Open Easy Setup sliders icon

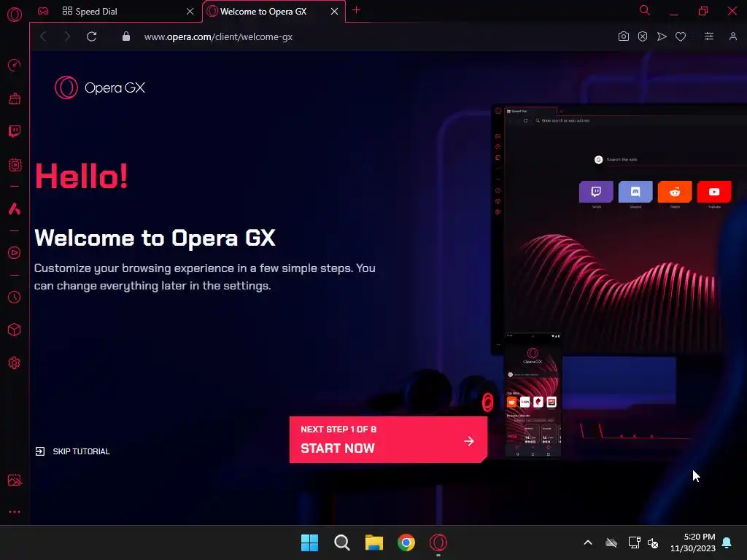coord(709,36)
